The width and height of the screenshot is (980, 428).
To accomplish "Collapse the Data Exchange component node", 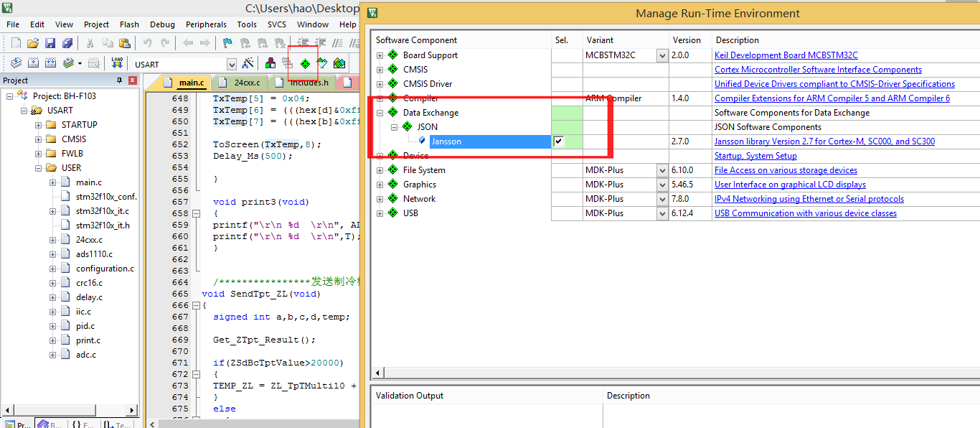I will pyautogui.click(x=380, y=113).
